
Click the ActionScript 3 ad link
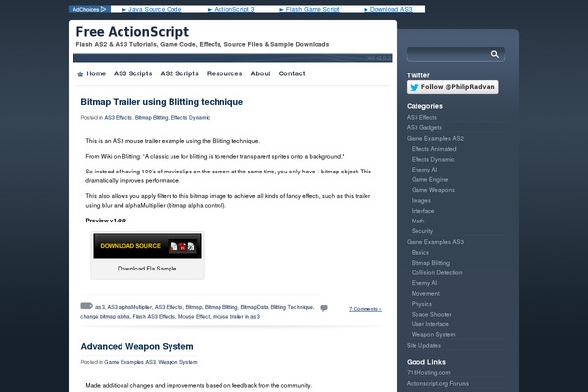(233, 9)
